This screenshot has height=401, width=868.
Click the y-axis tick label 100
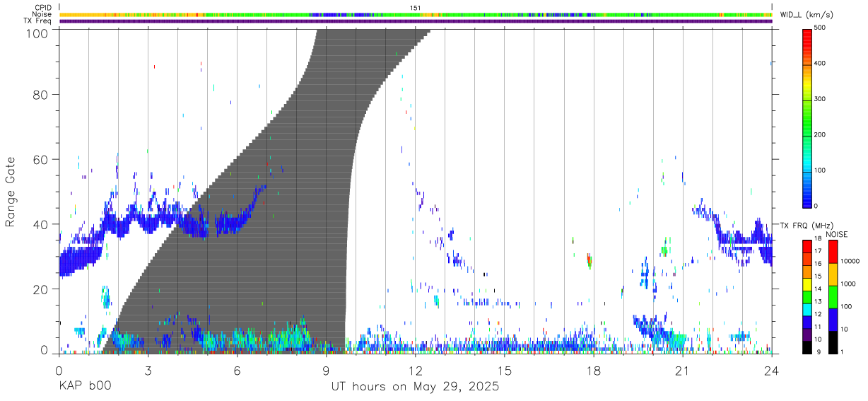[x=38, y=33]
